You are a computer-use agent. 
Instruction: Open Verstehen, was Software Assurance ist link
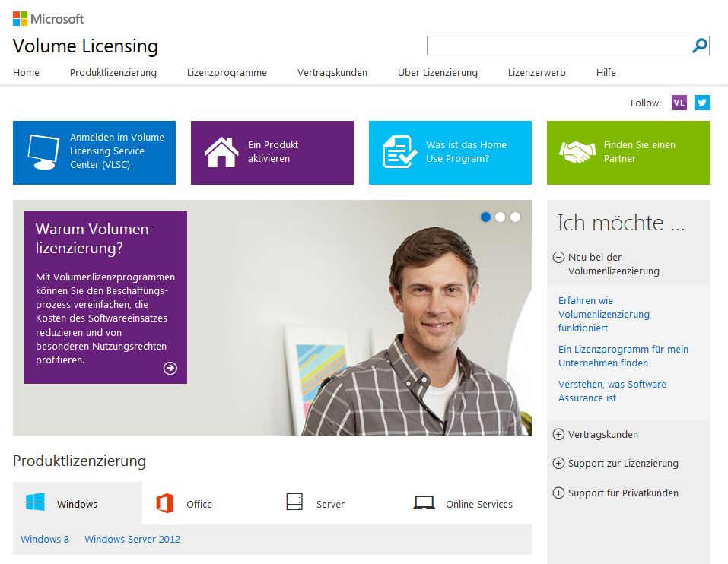pos(612,391)
